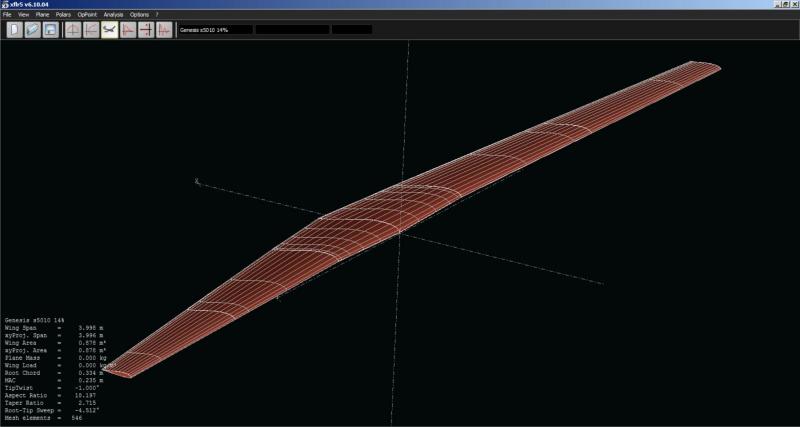
Task: Open the View menu
Action: 23,15
